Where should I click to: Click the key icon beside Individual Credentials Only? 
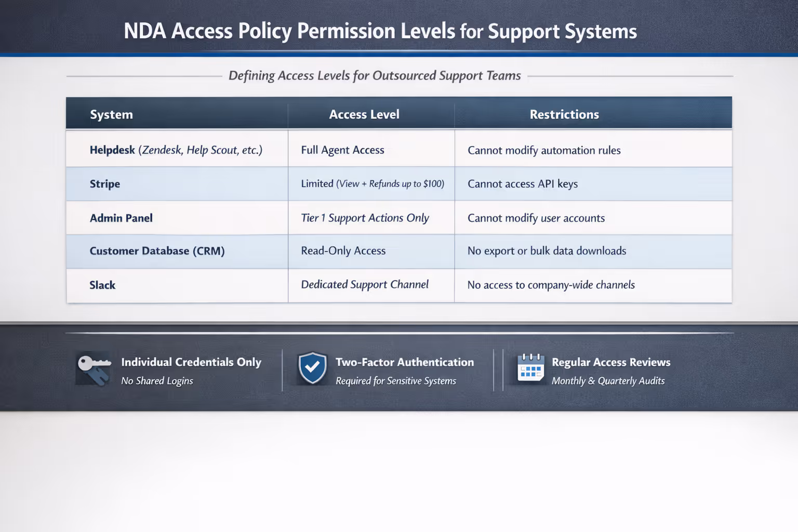[x=94, y=369]
